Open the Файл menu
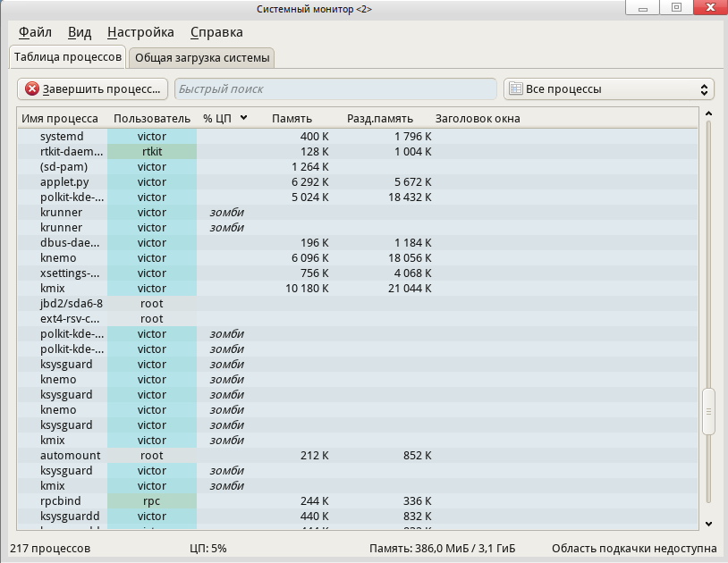 pyautogui.click(x=35, y=32)
